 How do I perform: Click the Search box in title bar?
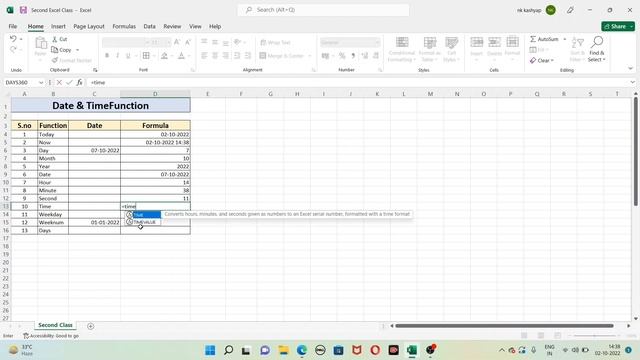coord(323,10)
